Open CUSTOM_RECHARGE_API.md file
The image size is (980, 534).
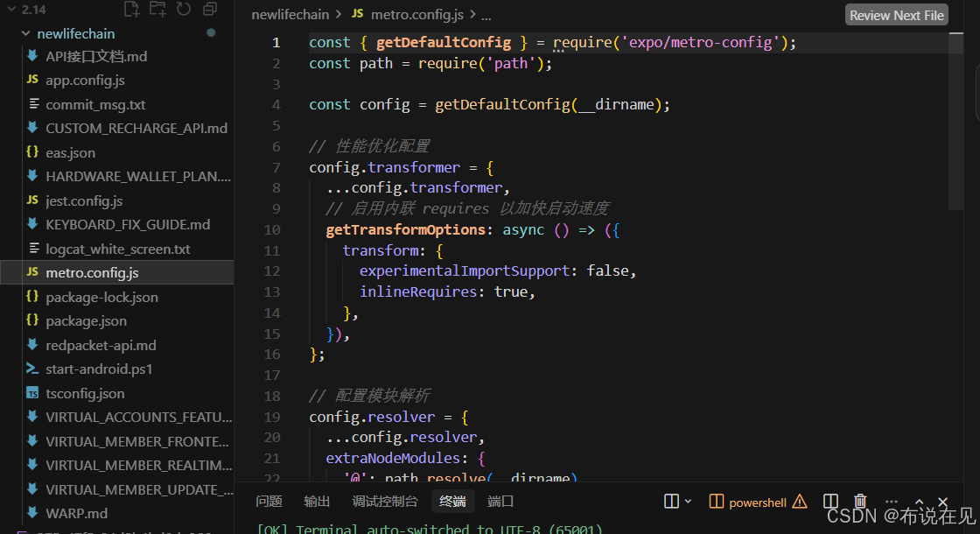136,128
